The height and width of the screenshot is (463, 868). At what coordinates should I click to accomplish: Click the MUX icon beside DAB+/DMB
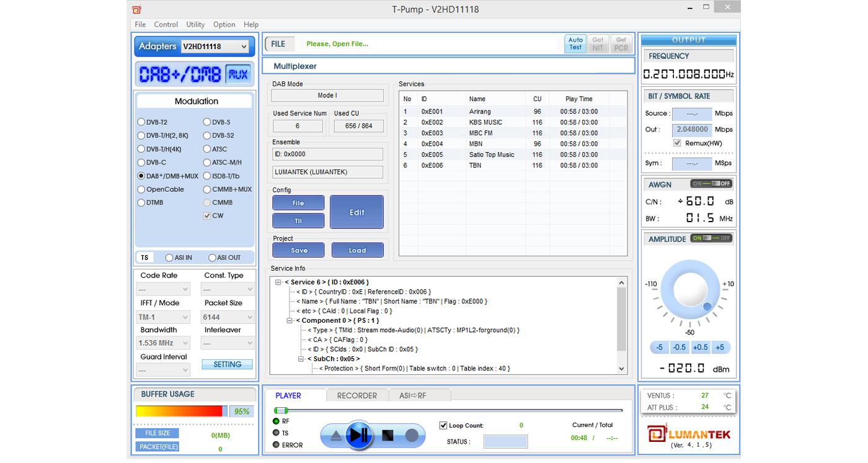(238, 74)
